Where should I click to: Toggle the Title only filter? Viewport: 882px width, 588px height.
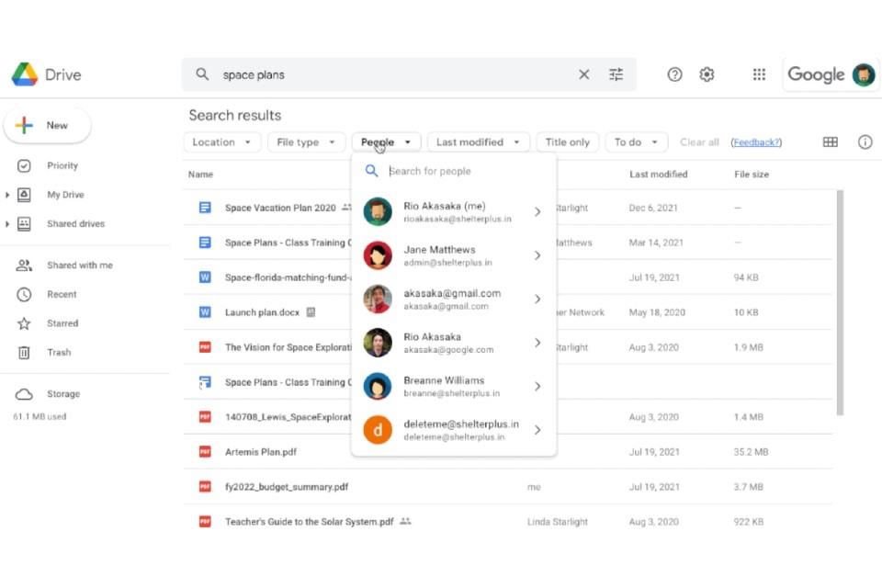[567, 142]
